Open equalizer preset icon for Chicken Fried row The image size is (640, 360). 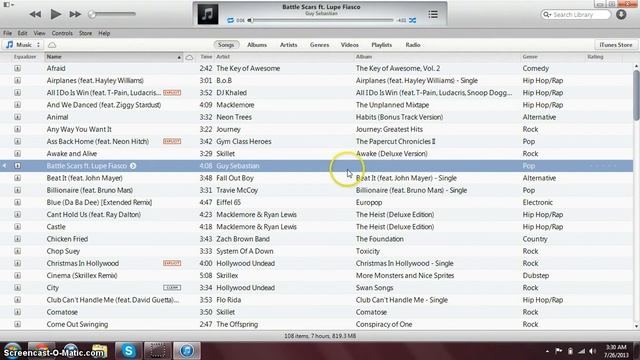click(x=18, y=239)
